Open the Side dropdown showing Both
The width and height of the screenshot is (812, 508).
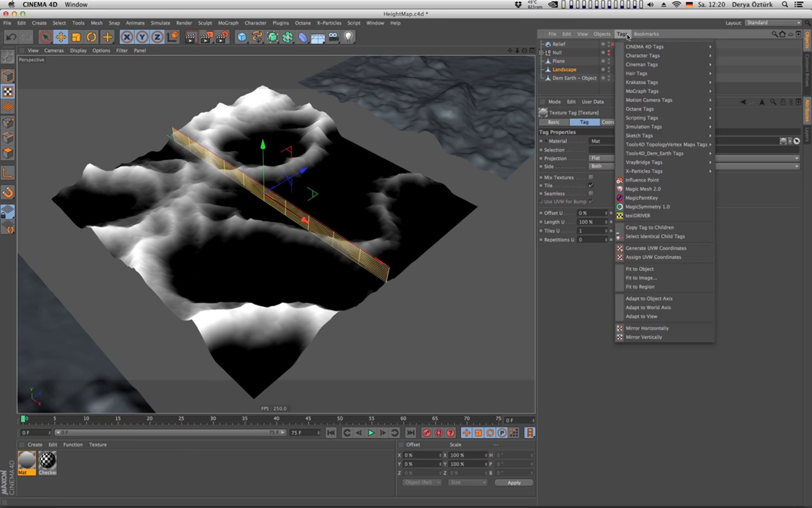pyautogui.click(x=602, y=166)
